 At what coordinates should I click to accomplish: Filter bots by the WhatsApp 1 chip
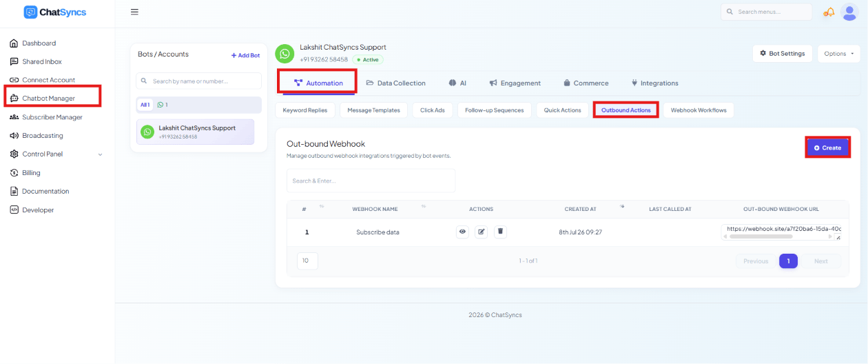[163, 105]
